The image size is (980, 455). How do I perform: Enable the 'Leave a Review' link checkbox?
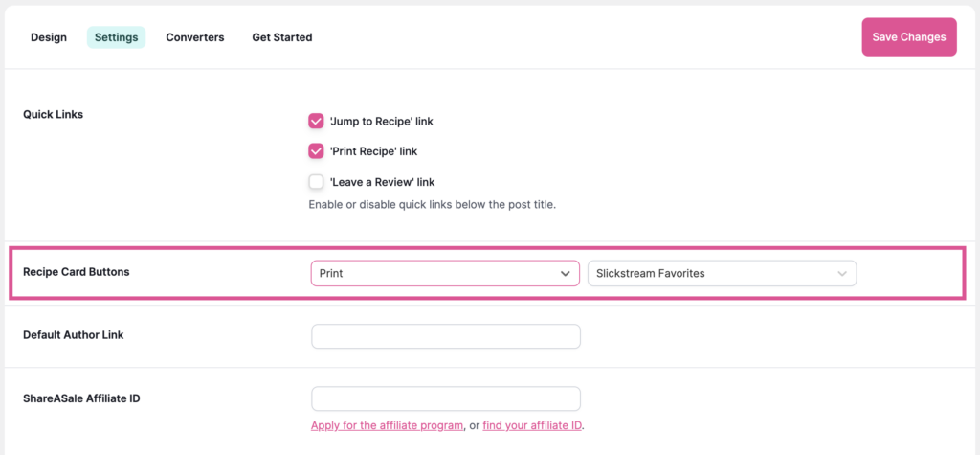click(x=316, y=181)
